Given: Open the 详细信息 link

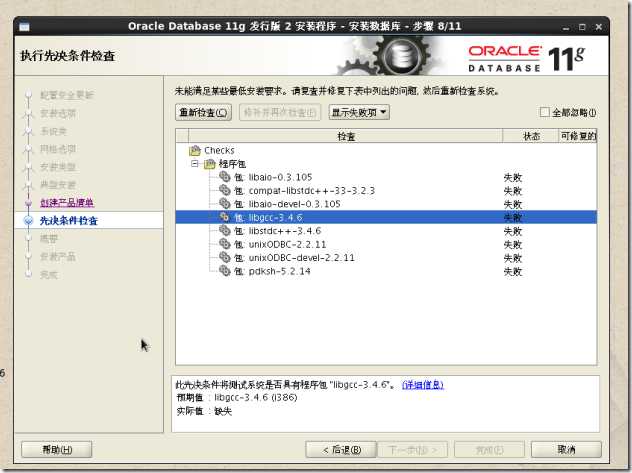Looking at the screenshot, I should pos(423,385).
